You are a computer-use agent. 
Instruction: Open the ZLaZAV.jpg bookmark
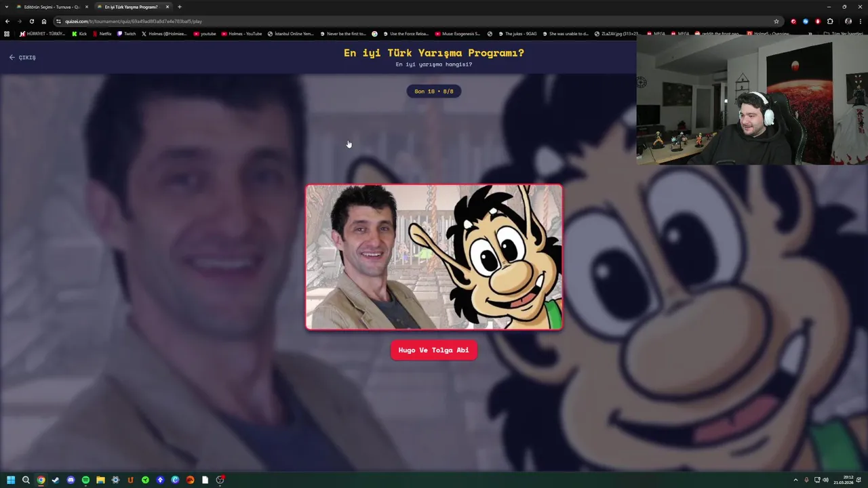click(x=617, y=33)
